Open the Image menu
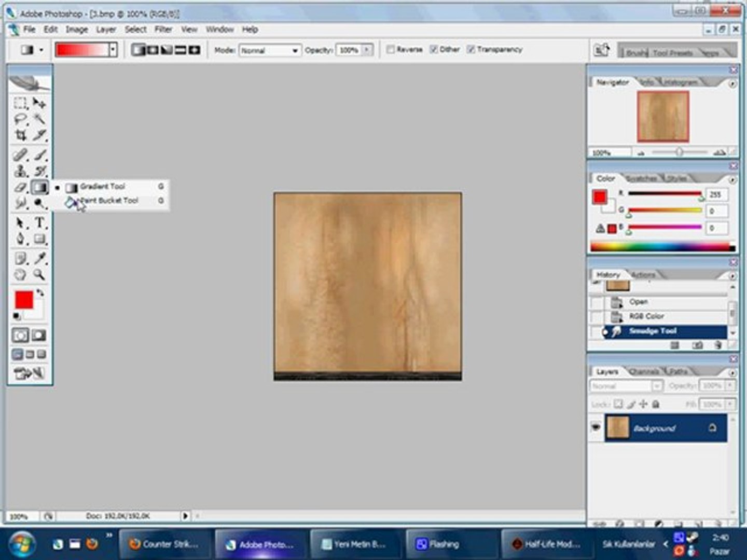The width and height of the screenshot is (747, 560). click(x=77, y=30)
